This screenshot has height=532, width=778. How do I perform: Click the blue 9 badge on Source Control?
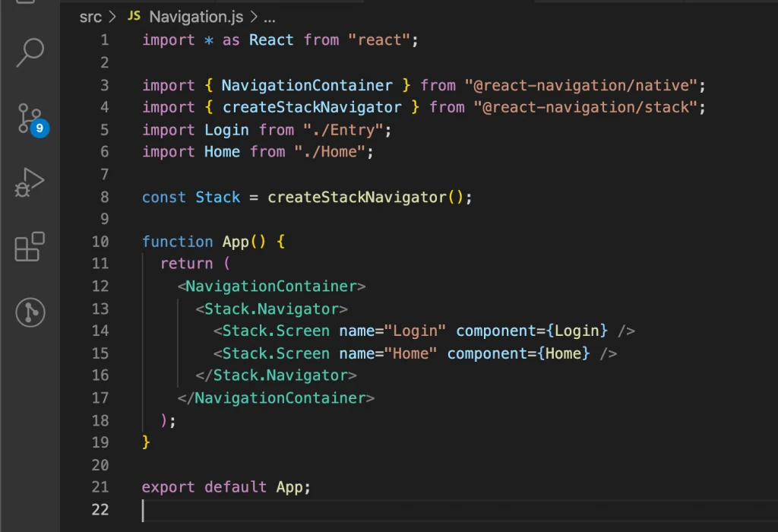(x=40, y=128)
